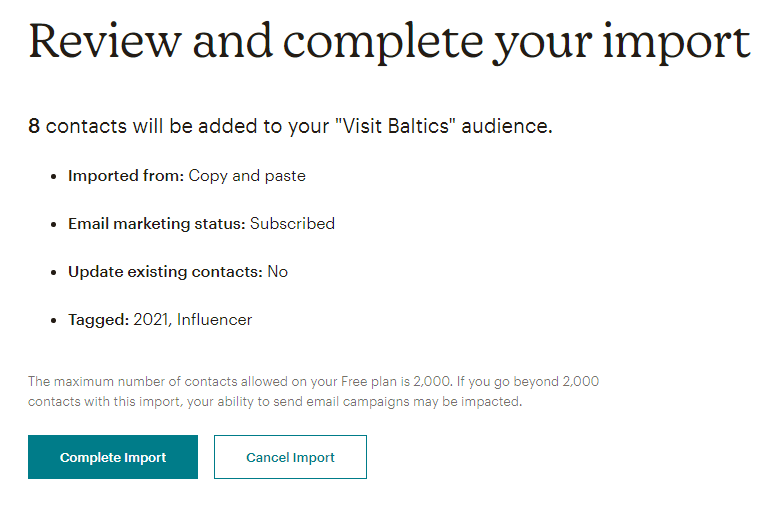Click the bold number 8 contacts count
Screen dimensions: 771x511
coord(33,126)
